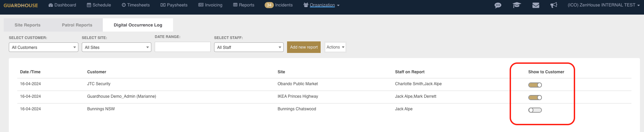Toggle Show to Customer for JTC Security
Viewport: 644px width, 132px height.
point(535,85)
